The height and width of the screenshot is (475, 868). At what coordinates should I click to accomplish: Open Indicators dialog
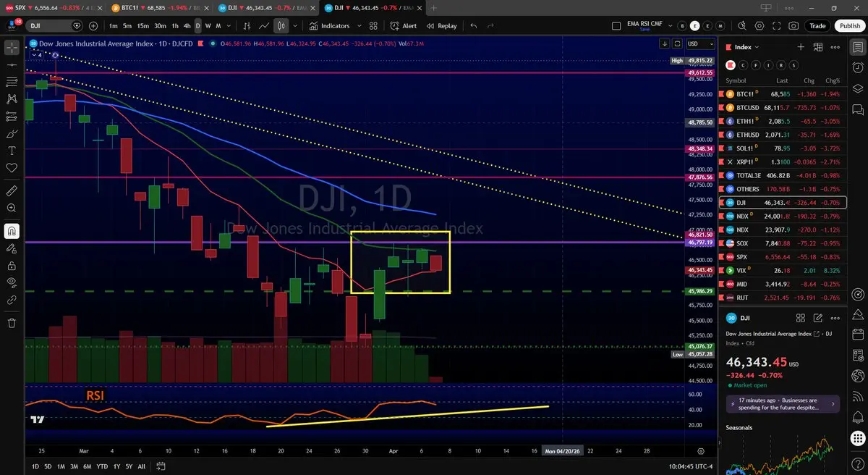tap(329, 25)
